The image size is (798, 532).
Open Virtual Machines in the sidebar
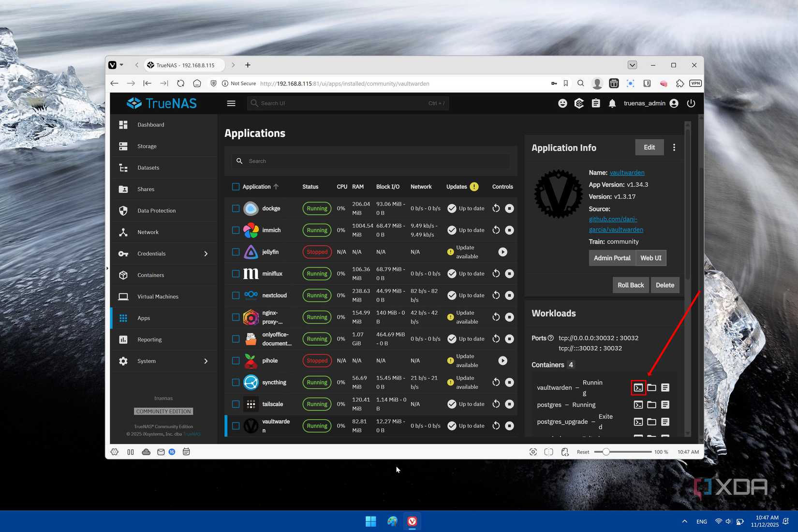(x=164, y=297)
